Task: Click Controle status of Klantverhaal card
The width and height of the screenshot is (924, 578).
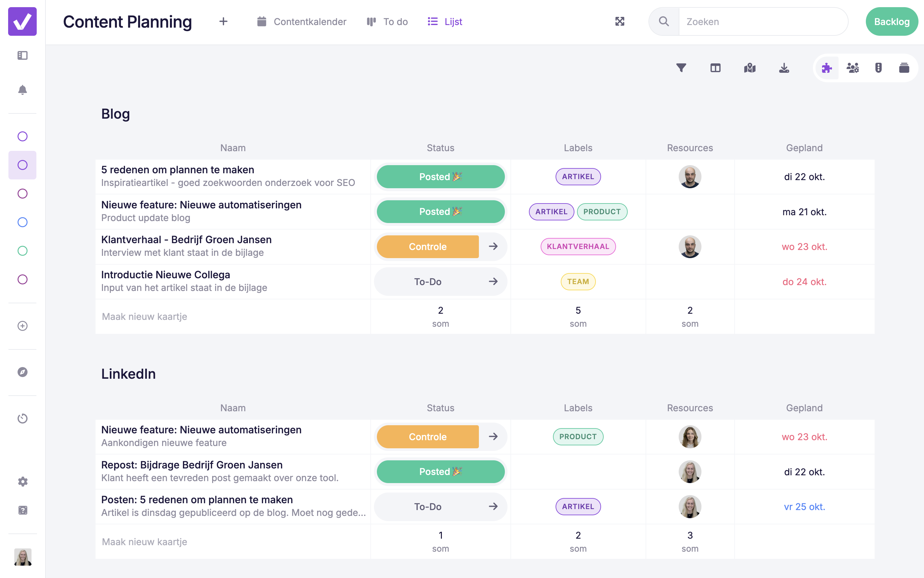Action: coord(428,246)
